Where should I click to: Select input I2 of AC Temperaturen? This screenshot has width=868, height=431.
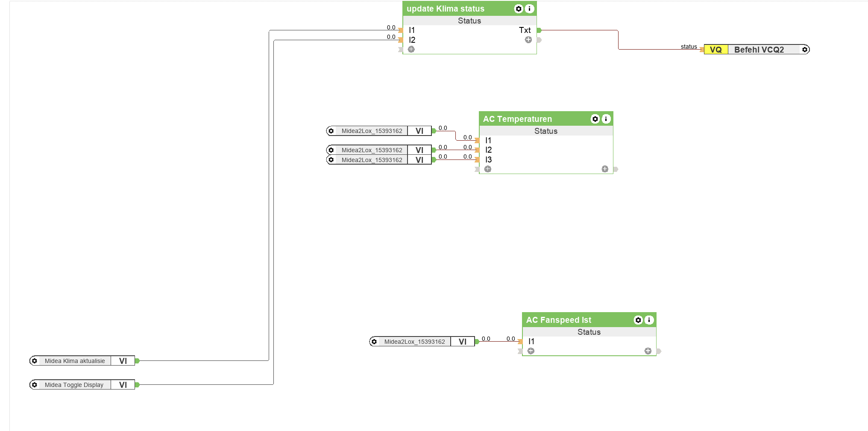click(489, 150)
